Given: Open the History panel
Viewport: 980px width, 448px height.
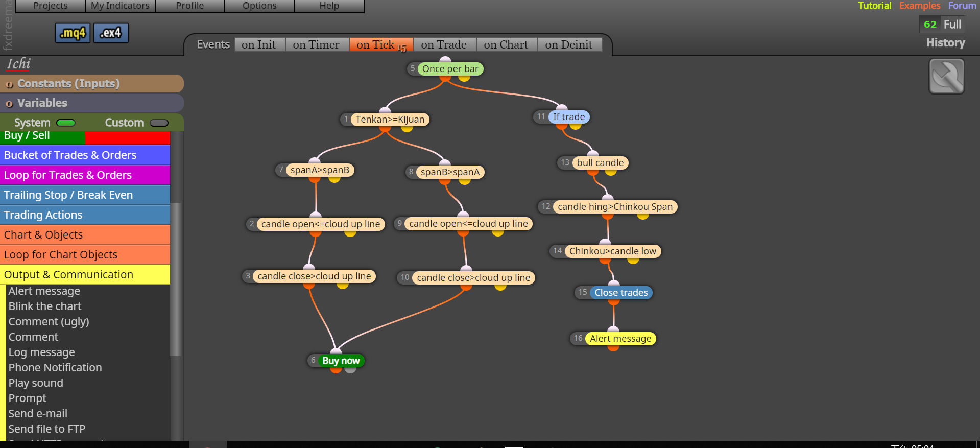Looking at the screenshot, I should click(946, 43).
